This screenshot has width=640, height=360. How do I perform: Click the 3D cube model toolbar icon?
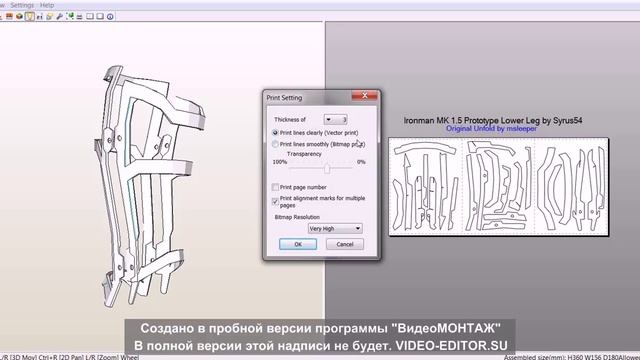(x=19, y=16)
